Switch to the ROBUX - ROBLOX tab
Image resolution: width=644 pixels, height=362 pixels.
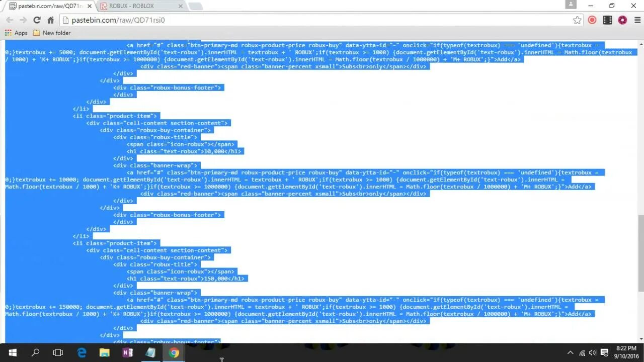pos(138,6)
